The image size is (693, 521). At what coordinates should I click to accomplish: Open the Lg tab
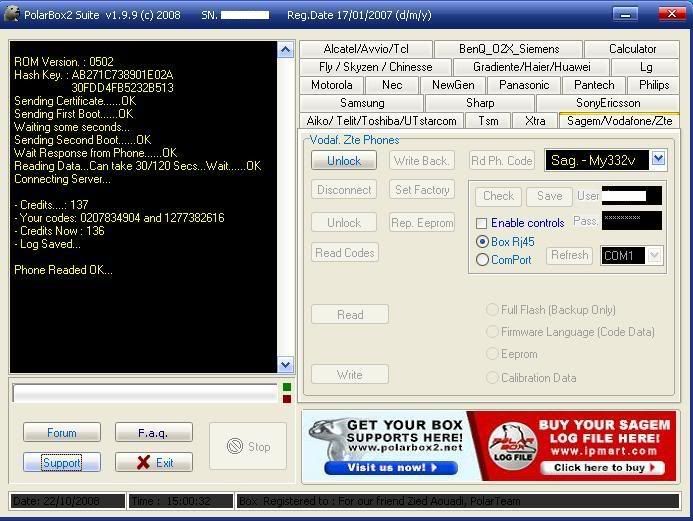coord(646,67)
